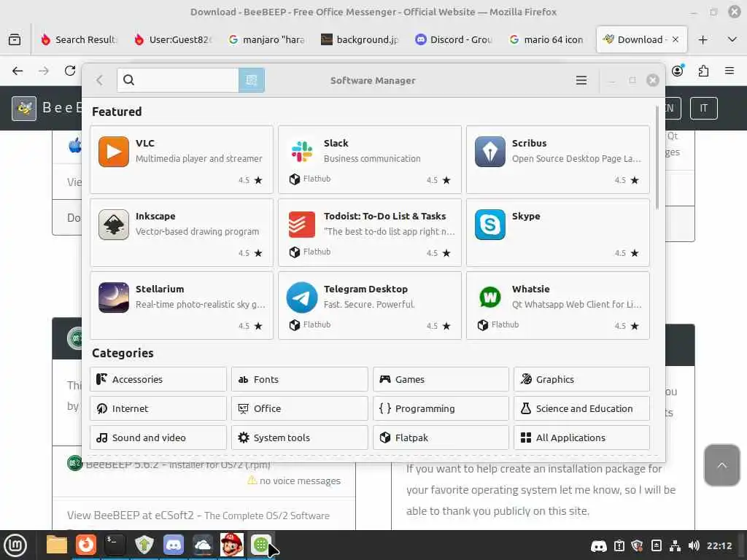Open the Skype featured app card
Screen dimensions: 747x560
[558, 233]
